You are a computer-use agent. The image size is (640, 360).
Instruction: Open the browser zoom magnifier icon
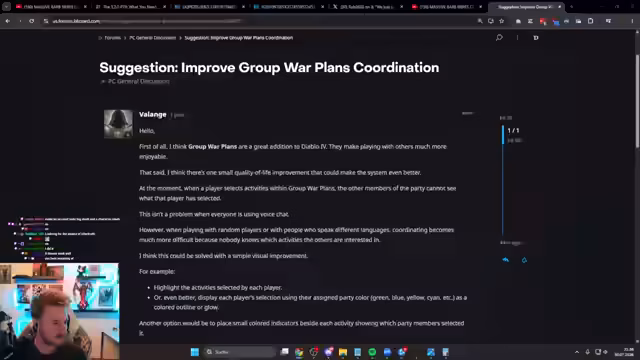click(480, 21)
